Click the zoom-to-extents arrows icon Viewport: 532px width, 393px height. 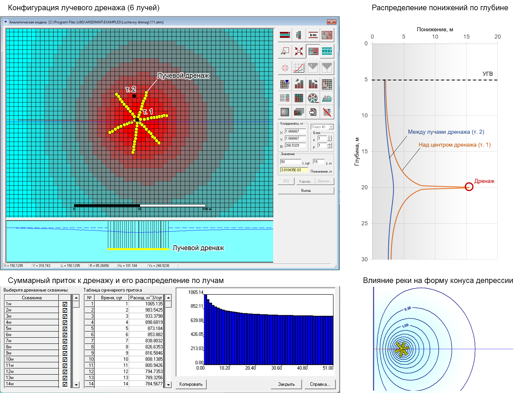tap(299, 52)
